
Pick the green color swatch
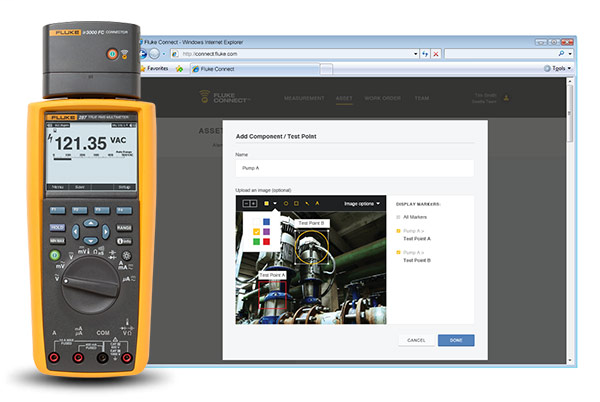256,241
